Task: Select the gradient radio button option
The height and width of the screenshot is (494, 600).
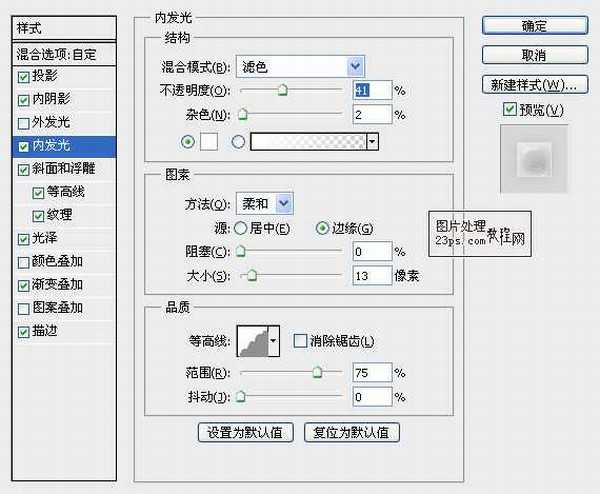Action: pos(238,142)
